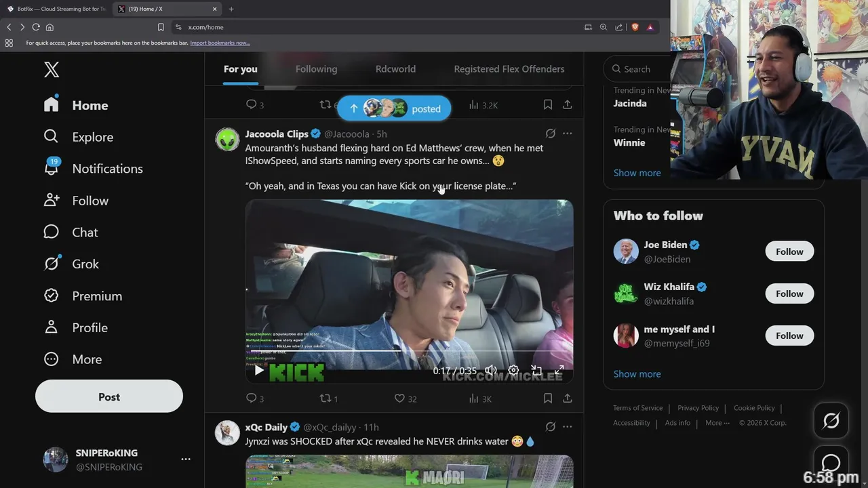Open Brave Shields icon in address bar
The height and width of the screenshot is (488, 868).
coord(635,27)
